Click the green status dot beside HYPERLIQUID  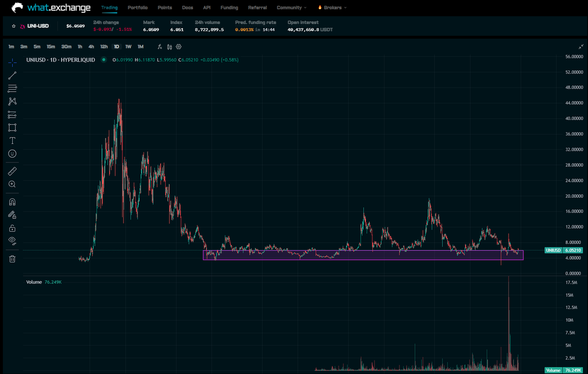tap(103, 60)
